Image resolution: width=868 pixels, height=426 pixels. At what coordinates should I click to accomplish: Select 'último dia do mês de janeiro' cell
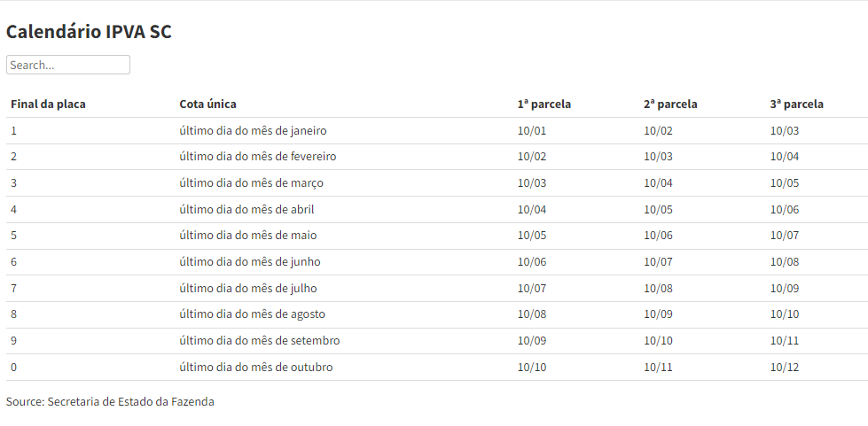(x=253, y=131)
